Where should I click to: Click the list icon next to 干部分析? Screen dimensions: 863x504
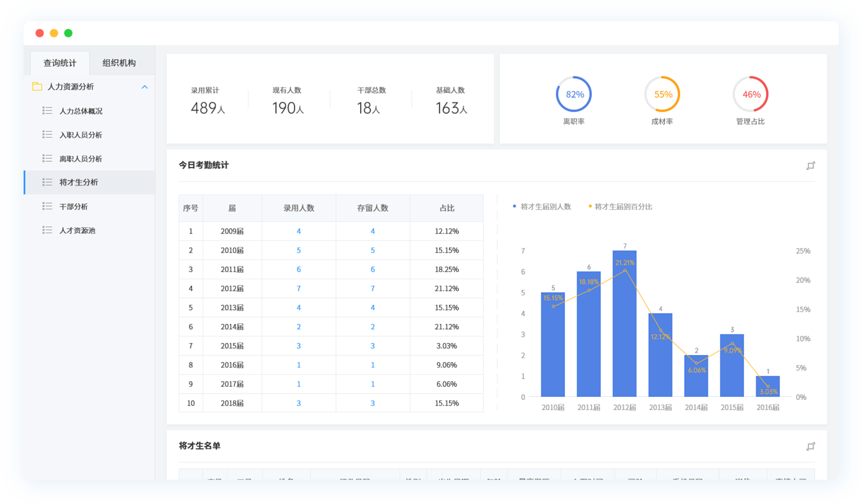coord(47,206)
